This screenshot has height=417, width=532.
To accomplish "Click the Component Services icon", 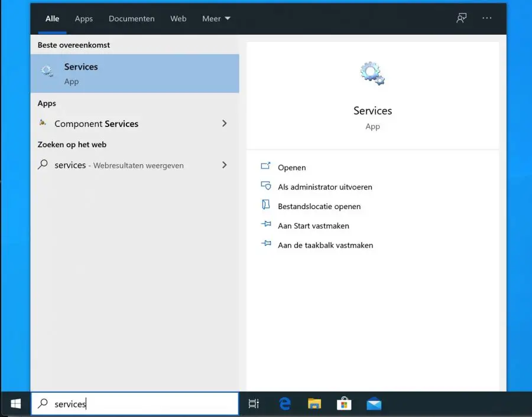I will pyautogui.click(x=43, y=123).
